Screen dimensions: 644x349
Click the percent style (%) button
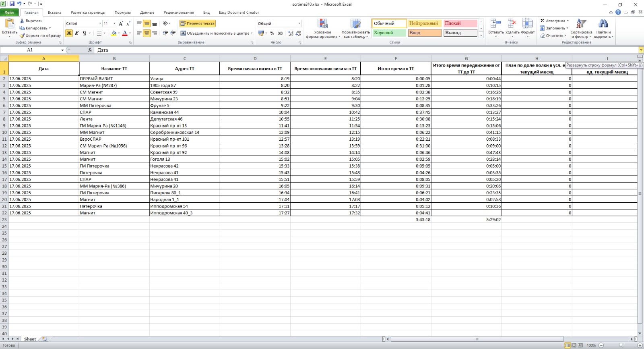click(x=272, y=33)
